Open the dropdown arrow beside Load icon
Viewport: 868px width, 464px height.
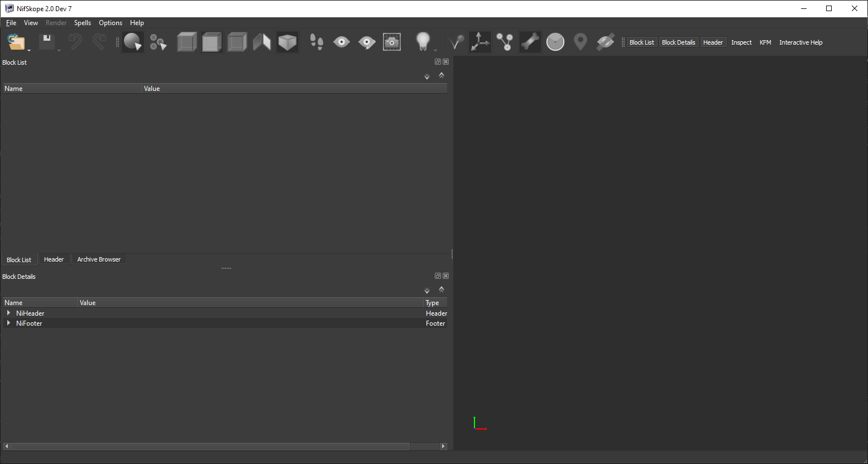(x=29, y=51)
